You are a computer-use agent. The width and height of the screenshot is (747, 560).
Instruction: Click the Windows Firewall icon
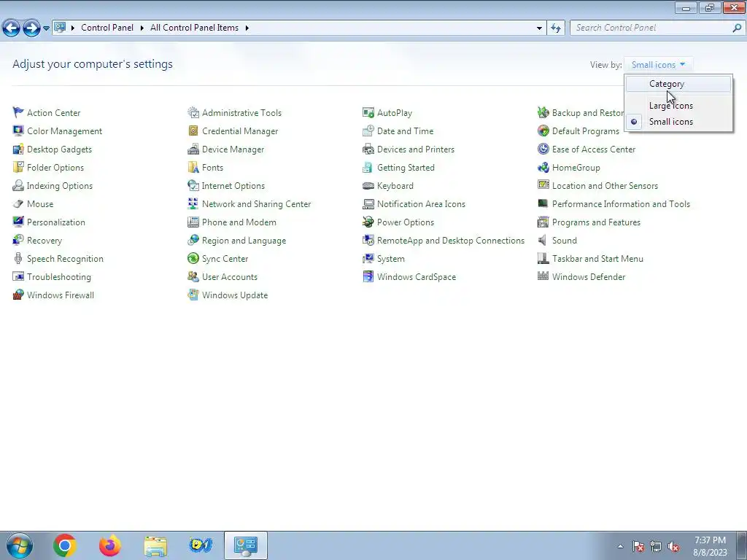pyautogui.click(x=18, y=295)
